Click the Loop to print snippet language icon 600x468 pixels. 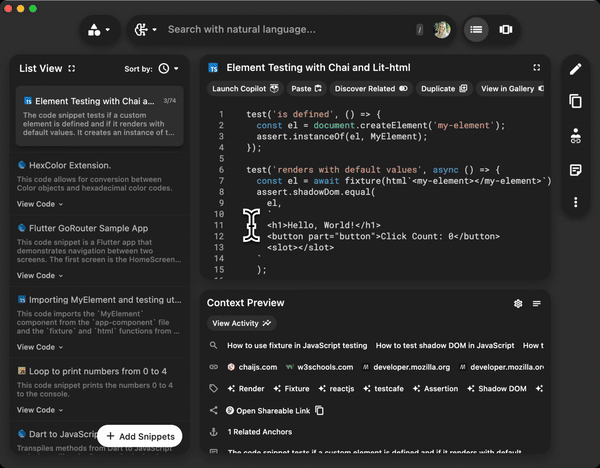[22, 371]
